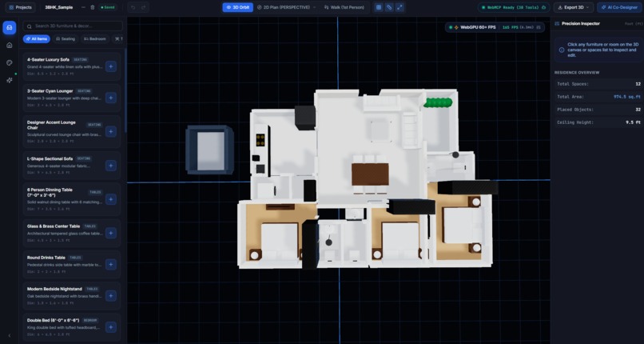The width and height of the screenshot is (644, 344).
Task: Add the 4-Seater Luxury Sofa
Action: (110, 66)
